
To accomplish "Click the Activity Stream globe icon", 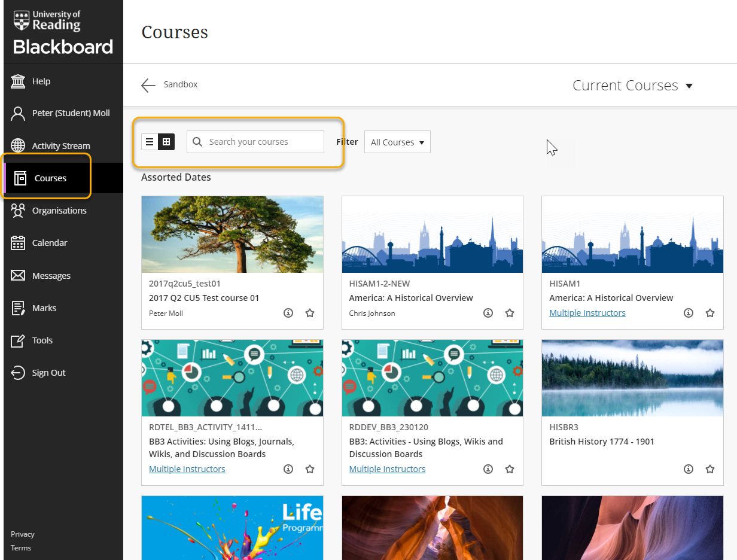I will click(x=18, y=145).
